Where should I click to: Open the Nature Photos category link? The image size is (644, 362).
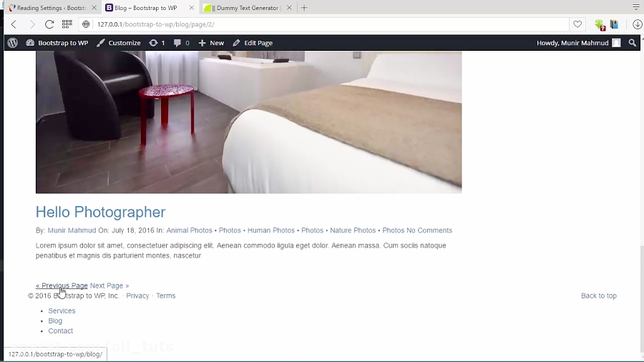click(x=353, y=230)
